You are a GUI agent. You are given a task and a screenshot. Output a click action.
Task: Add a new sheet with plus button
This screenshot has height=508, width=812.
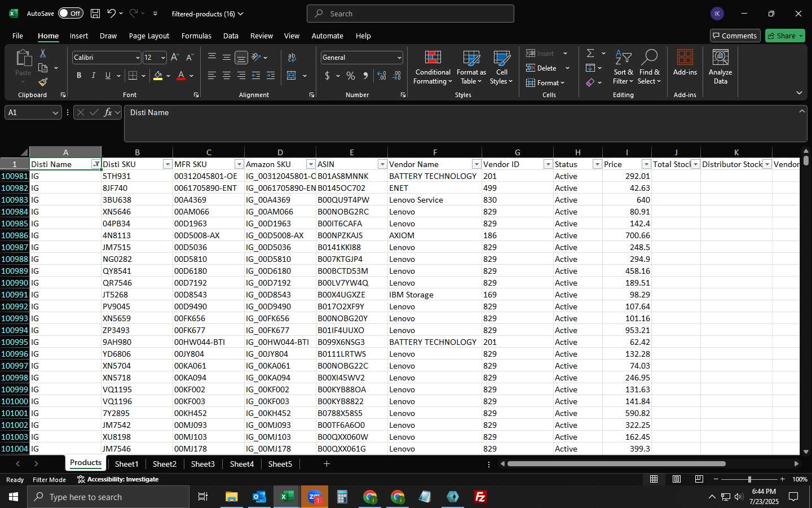click(x=326, y=464)
